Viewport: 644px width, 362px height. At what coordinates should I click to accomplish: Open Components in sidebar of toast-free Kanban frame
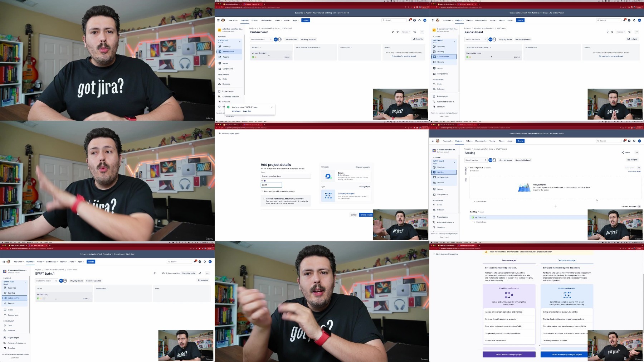pyautogui.click(x=442, y=74)
